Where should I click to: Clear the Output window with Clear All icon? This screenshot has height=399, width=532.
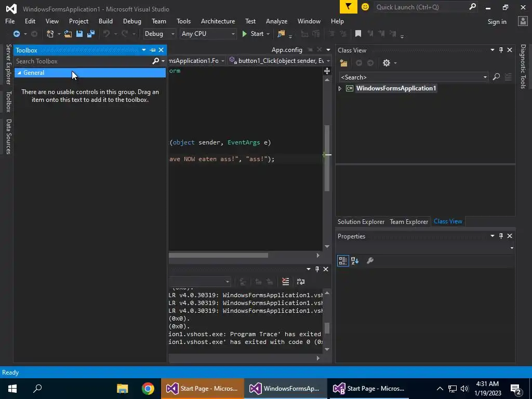(285, 282)
